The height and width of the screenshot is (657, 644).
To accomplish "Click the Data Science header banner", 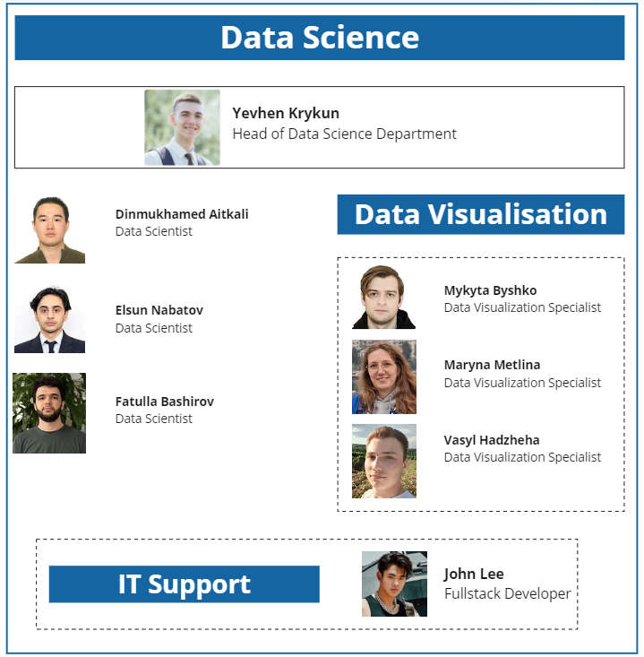I will [319, 38].
